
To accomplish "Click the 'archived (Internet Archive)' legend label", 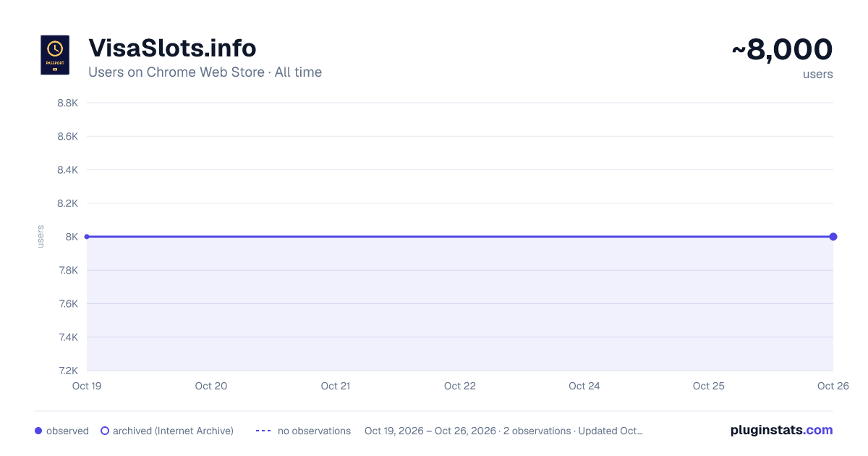I will [x=173, y=431].
